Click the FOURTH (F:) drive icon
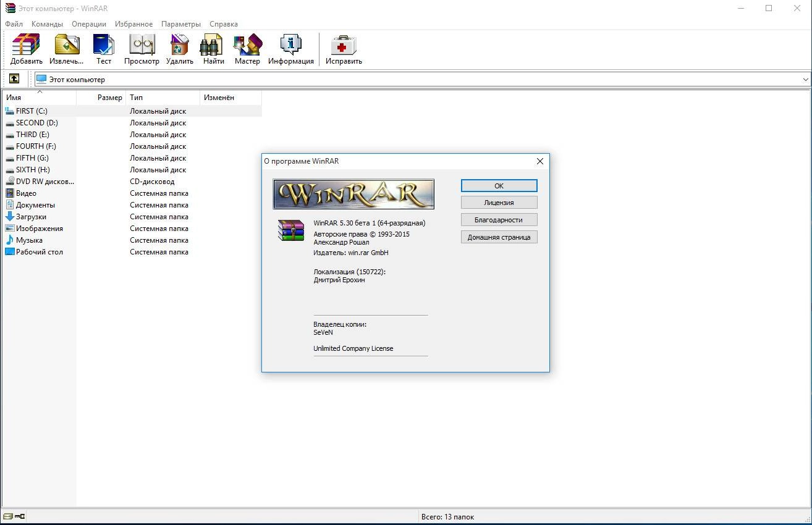The width and height of the screenshot is (812, 525). click(x=9, y=146)
